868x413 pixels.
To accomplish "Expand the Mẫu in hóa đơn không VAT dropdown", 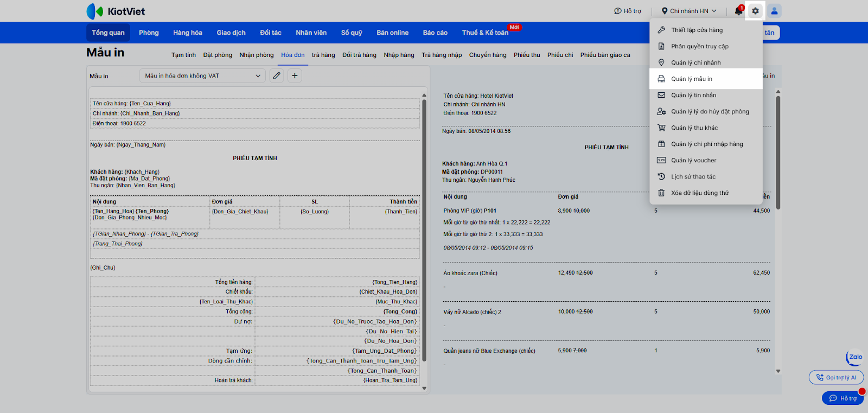I will [x=203, y=76].
